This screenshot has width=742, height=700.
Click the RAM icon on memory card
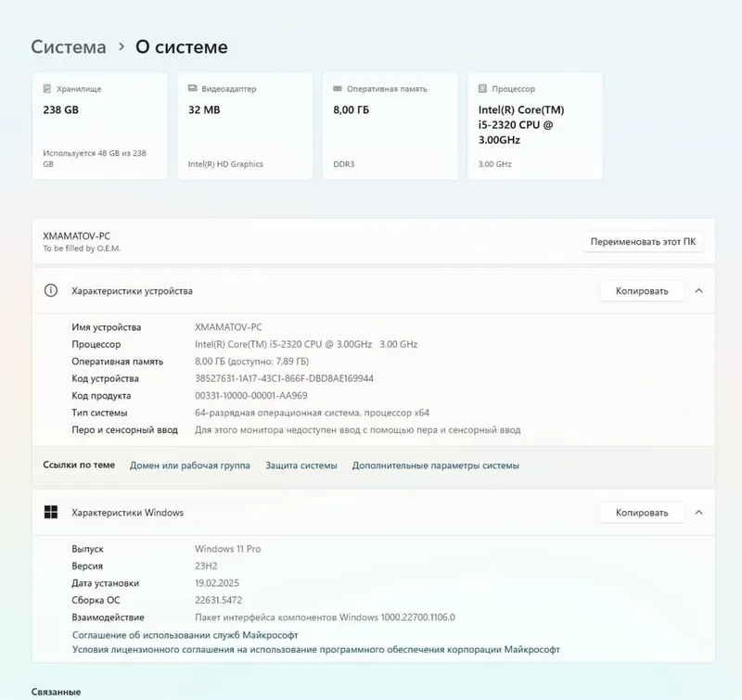[x=338, y=88]
